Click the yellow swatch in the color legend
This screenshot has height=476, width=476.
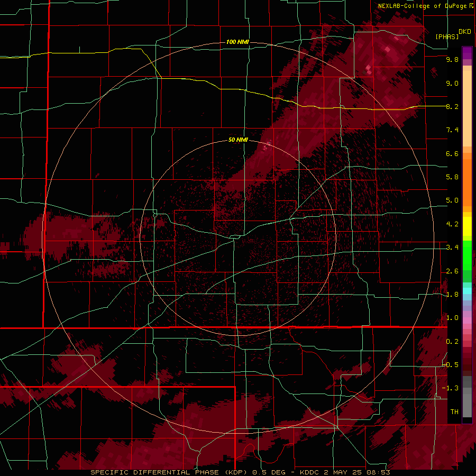point(467,226)
